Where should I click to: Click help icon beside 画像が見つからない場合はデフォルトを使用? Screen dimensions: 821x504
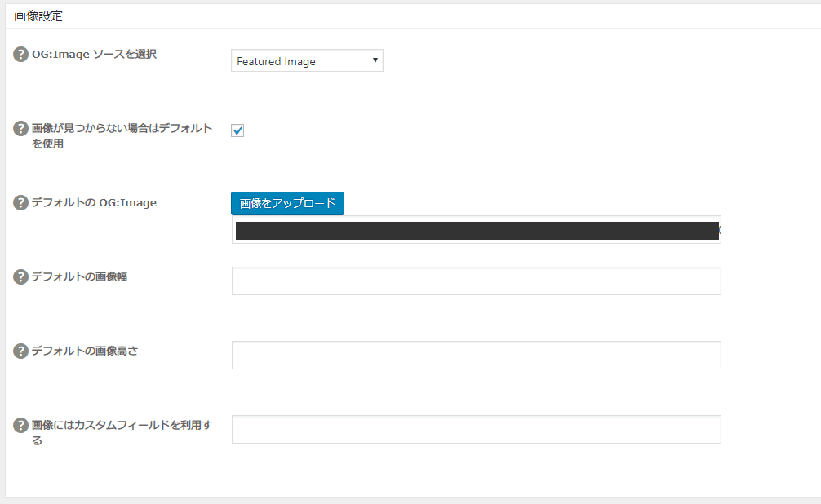click(x=21, y=129)
